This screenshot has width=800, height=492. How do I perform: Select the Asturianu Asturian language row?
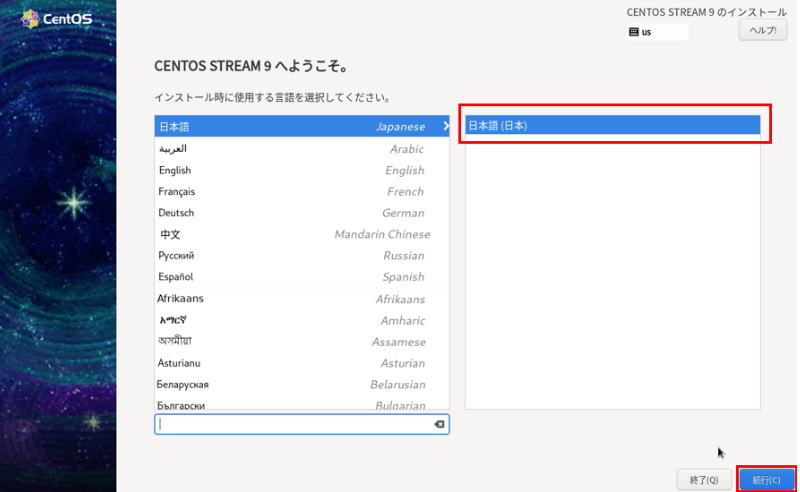(302, 363)
